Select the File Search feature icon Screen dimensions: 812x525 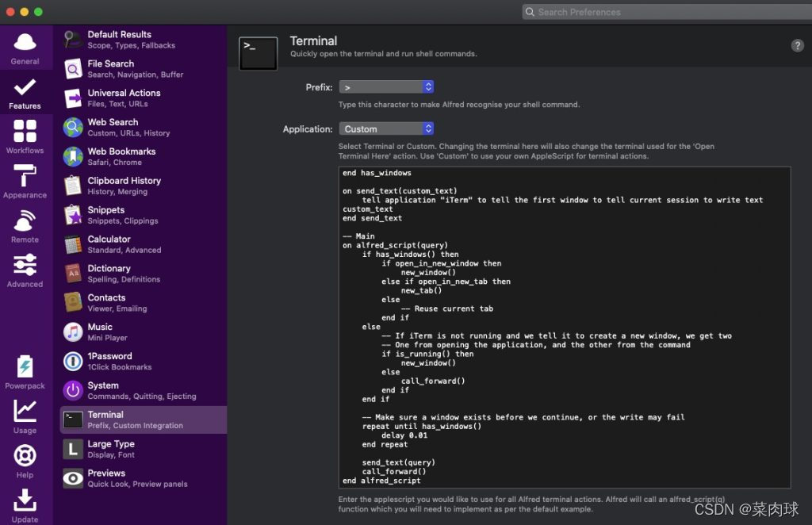point(73,68)
